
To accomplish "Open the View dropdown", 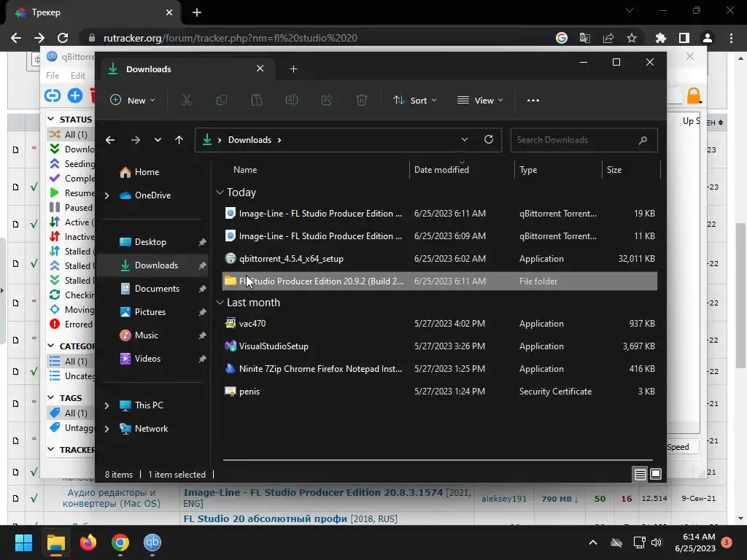I will pyautogui.click(x=480, y=101).
